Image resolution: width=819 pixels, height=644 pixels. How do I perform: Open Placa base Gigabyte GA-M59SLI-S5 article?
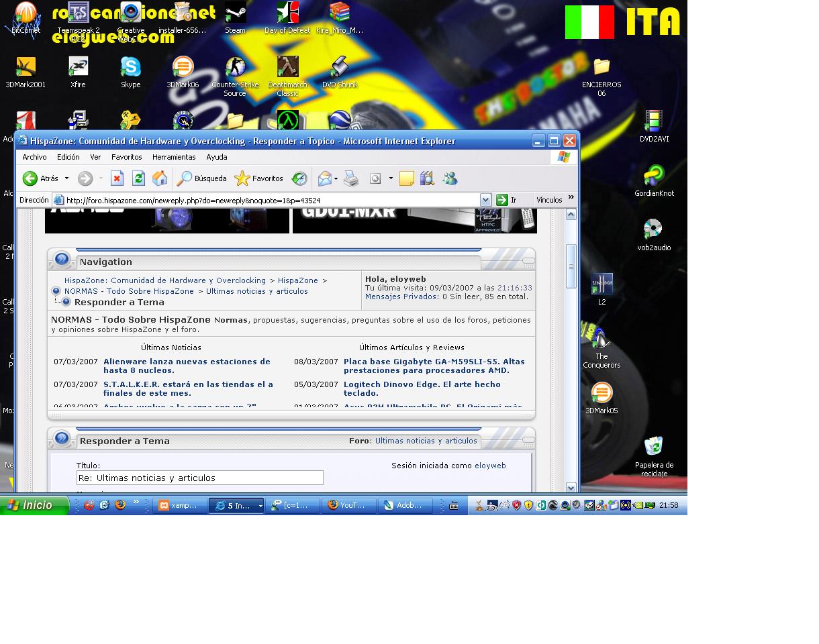click(434, 366)
